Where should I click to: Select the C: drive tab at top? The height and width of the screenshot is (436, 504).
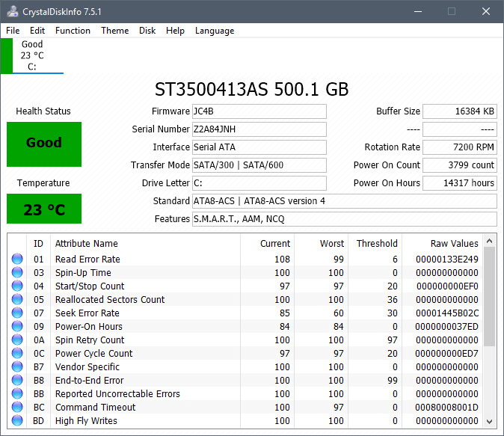click(32, 56)
